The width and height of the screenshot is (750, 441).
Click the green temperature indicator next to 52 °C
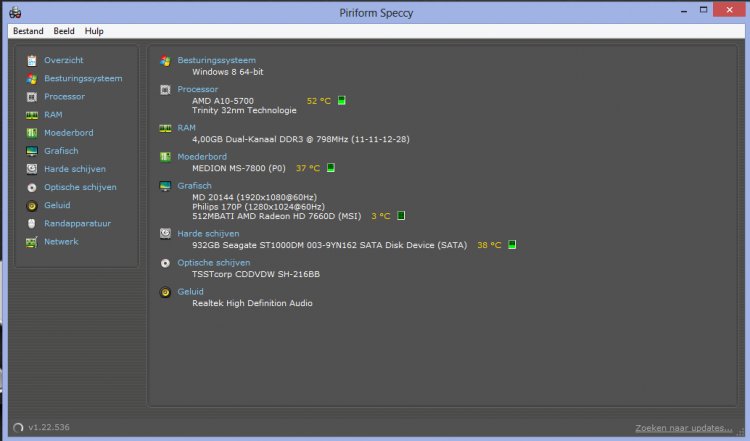click(x=342, y=100)
